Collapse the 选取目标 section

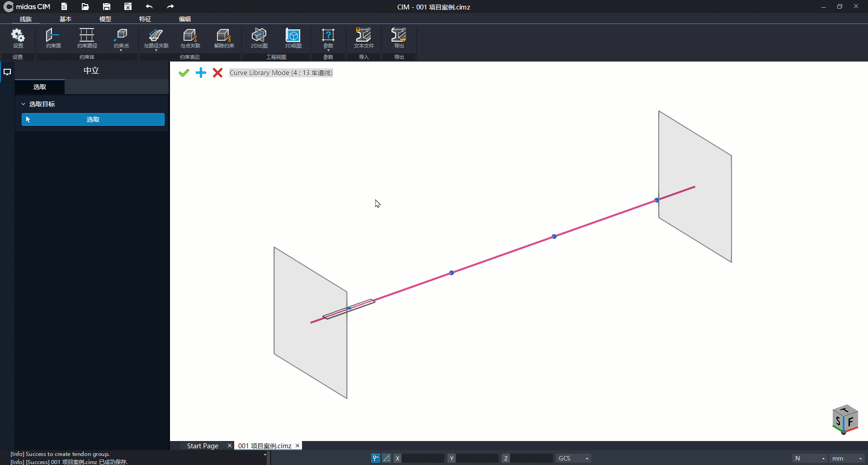pyautogui.click(x=24, y=104)
